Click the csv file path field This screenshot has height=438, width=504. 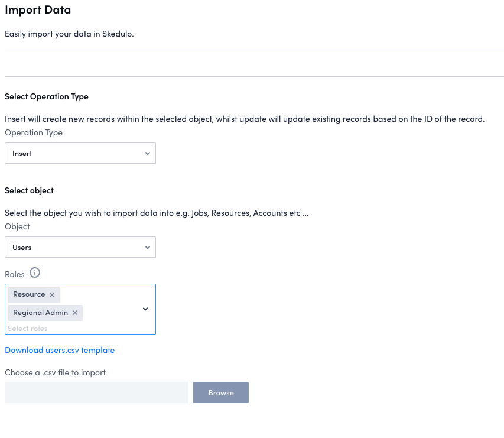coord(96,392)
